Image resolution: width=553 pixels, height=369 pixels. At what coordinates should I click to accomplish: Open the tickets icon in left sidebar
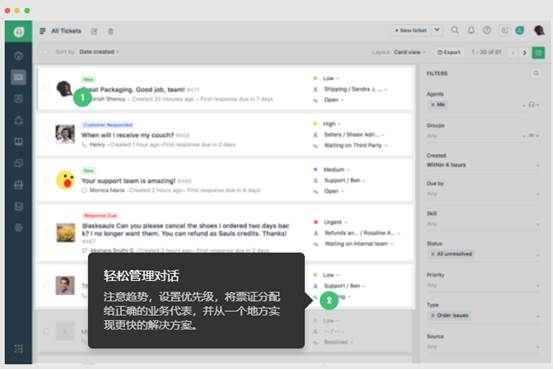pyautogui.click(x=18, y=77)
